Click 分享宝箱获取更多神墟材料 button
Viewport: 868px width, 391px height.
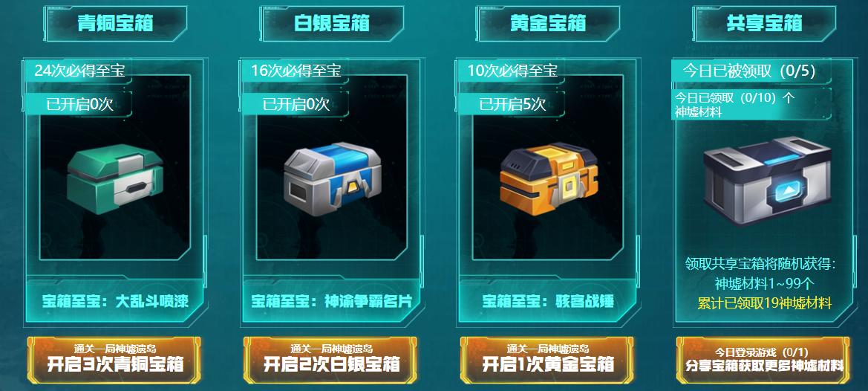click(x=763, y=360)
